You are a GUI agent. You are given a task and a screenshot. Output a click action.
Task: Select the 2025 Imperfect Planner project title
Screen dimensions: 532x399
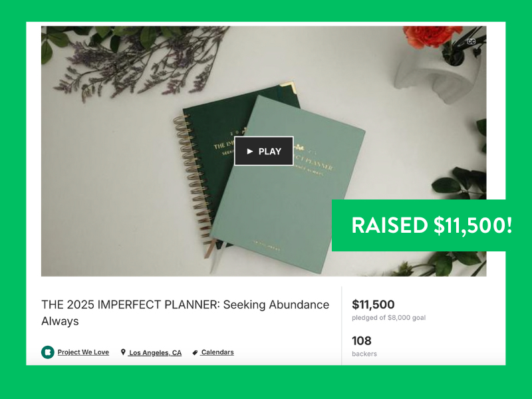click(x=186, y=313)
